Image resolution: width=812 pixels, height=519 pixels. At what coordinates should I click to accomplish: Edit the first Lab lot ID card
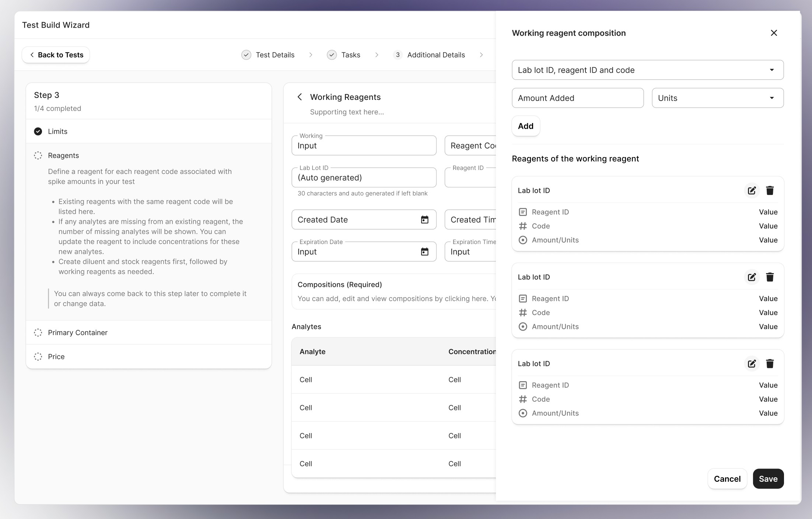click(x=752, y=191)
